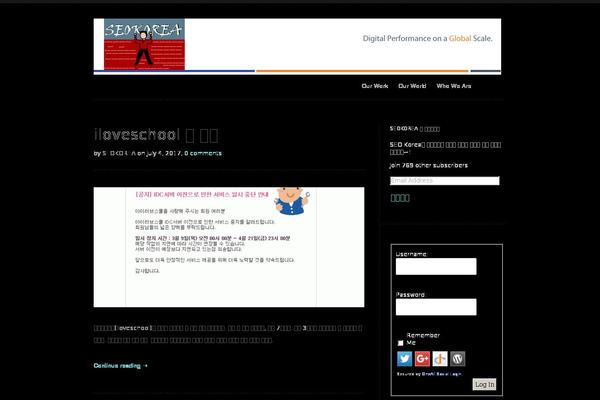The height and width of the screenshot is (400, 600).
Task: Focus the Email Address field
Action: [445, 181]
